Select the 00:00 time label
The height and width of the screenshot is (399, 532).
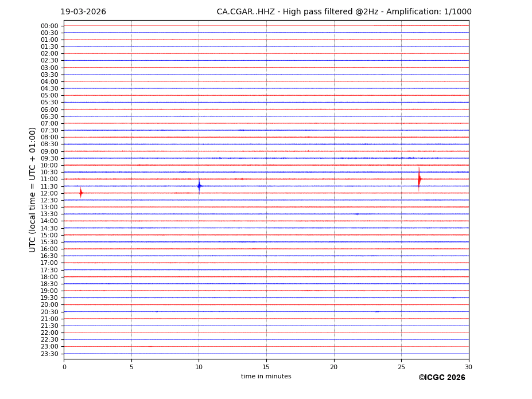click(x=49, y=26)
